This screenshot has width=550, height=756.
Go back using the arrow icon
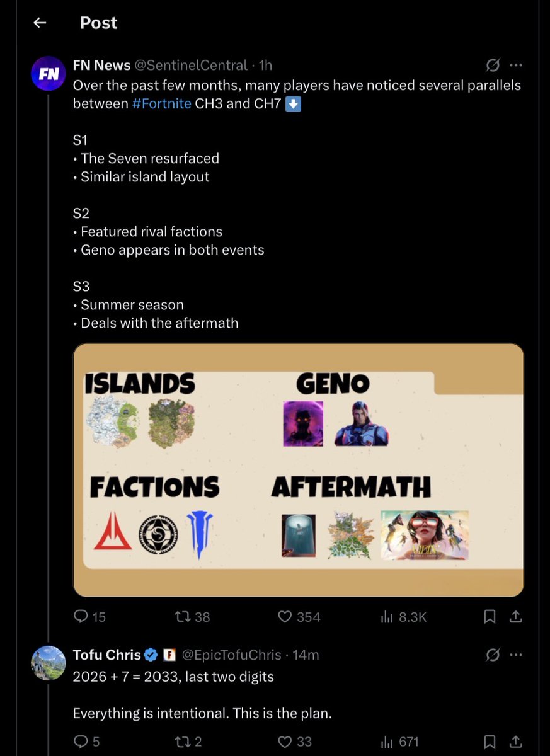(x=40, y=23)
